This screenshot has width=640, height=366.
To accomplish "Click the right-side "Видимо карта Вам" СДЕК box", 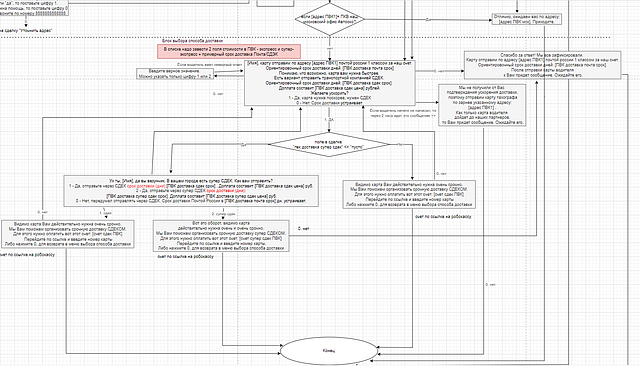I will tap(409, 194).
